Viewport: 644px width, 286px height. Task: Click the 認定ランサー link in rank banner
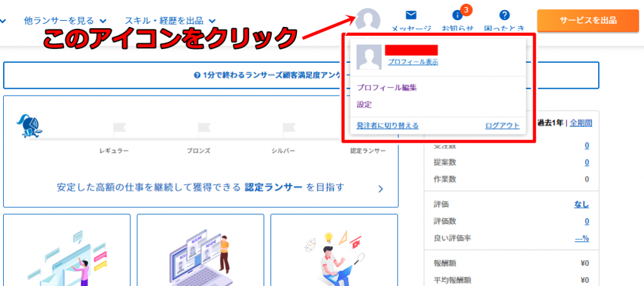point(273,187)
